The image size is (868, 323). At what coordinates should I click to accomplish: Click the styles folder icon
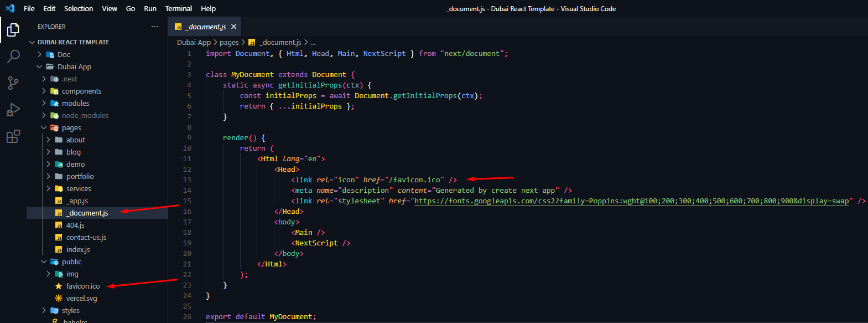tap(54, 311)
